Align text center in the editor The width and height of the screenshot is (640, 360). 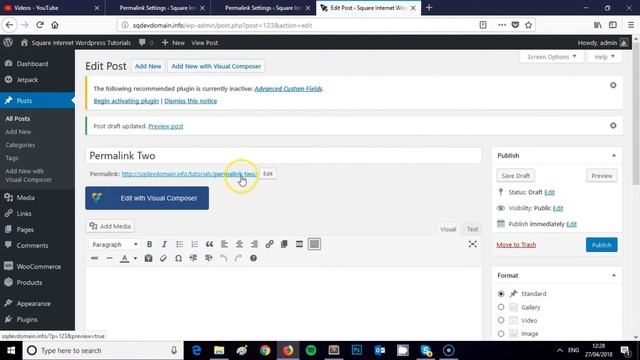239,244
